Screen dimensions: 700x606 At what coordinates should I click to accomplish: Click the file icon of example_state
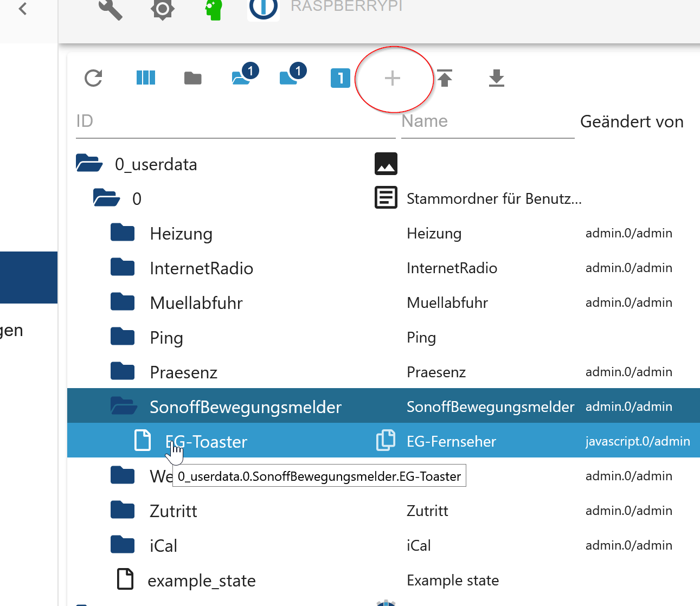125,579
